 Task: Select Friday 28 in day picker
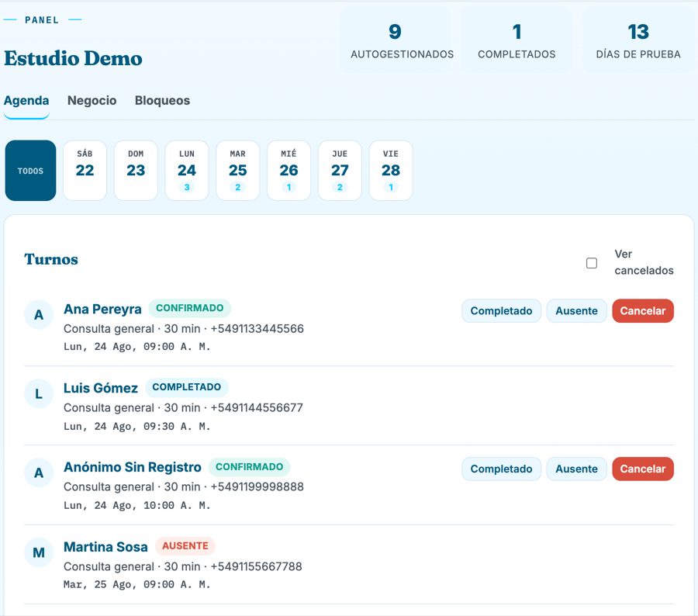[391, 171]
